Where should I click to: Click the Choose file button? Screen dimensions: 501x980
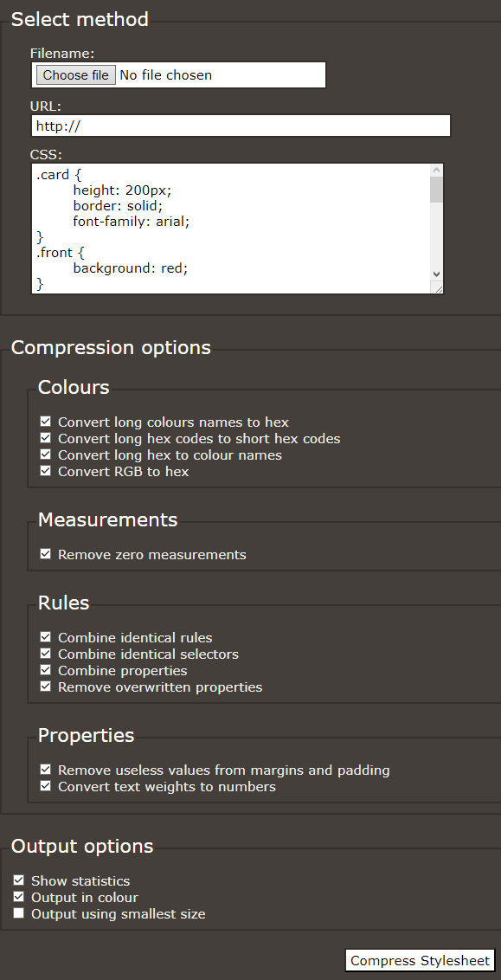tap(74, 74)
